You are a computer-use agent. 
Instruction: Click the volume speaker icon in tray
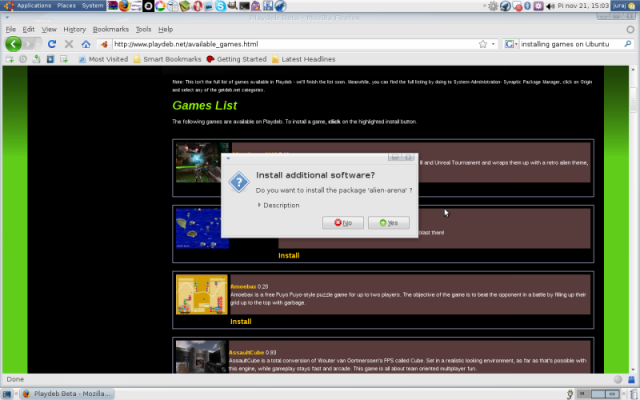(550, 6)
